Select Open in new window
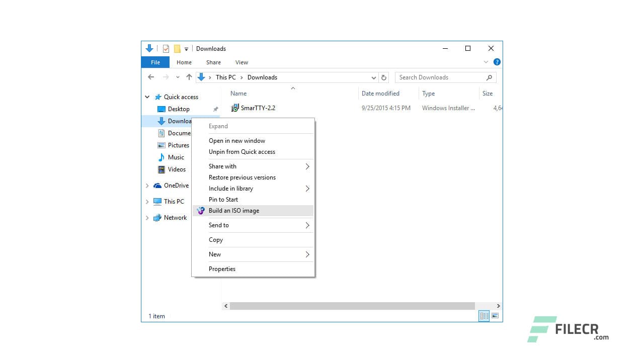 (237, 141)
